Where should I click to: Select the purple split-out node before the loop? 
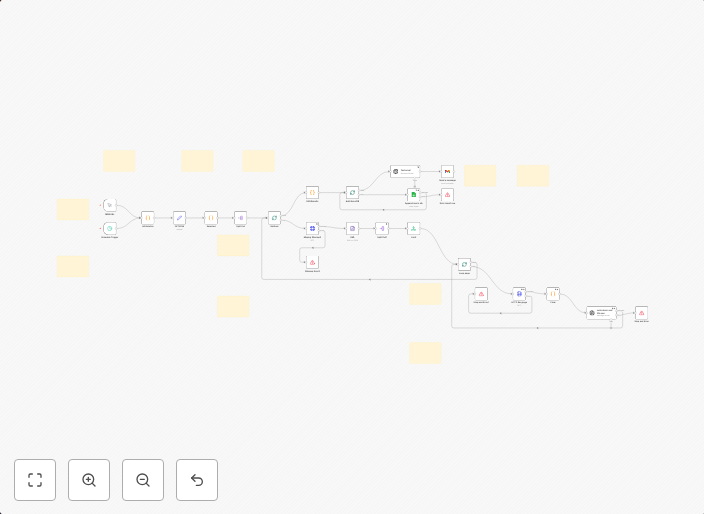coord(240,217)
